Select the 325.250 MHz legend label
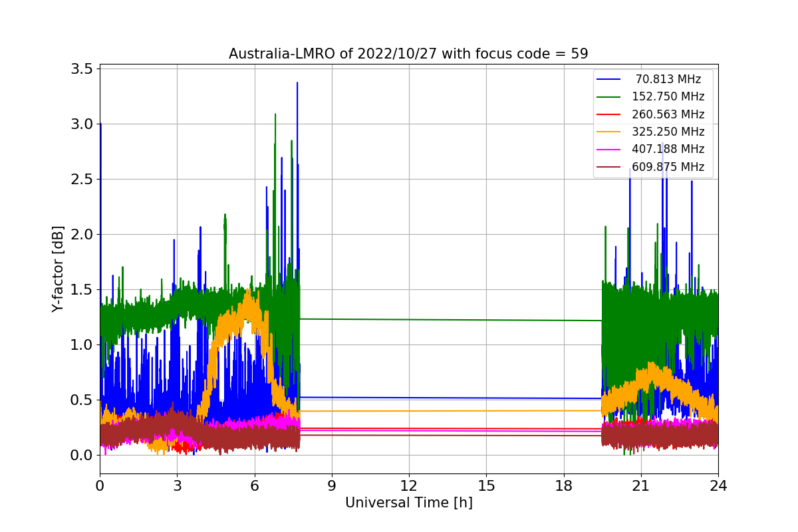This screenshot has height=532, width=798. (x=668, y=132)
